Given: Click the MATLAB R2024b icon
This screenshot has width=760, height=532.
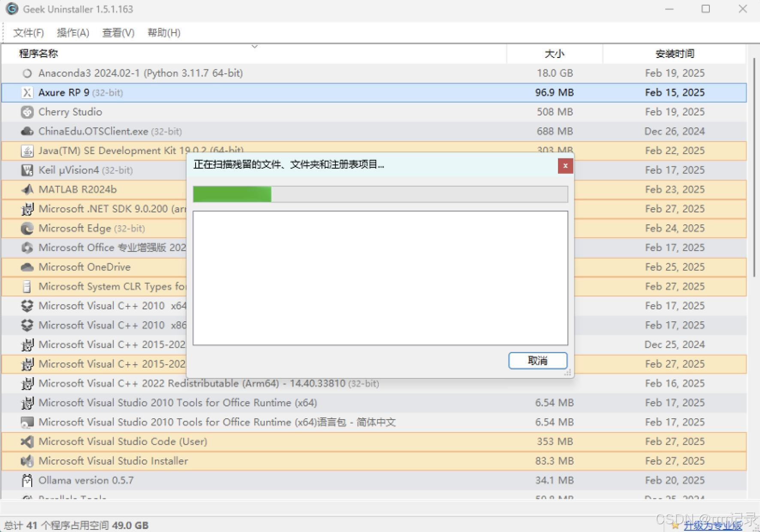Looking at the screenshot, I should click(x=27, y=190).
